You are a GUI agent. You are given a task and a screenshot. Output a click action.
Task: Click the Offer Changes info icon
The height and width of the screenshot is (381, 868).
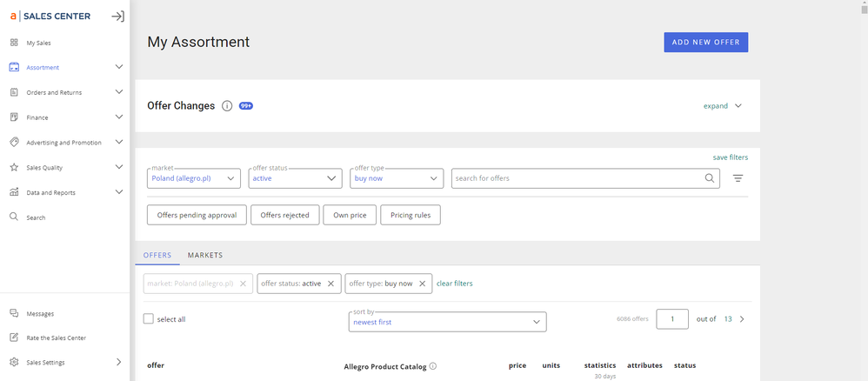[x=227, y=106]
